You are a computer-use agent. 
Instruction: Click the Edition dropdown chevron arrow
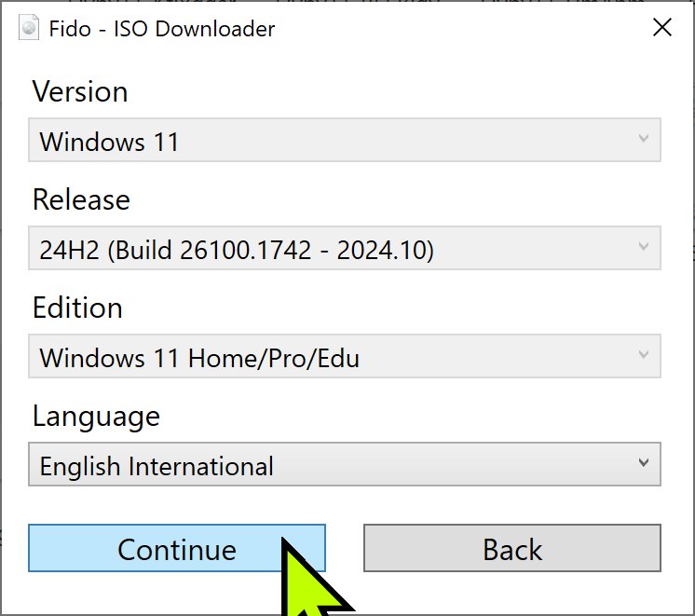pyautogui.click(x=643, y=356)
